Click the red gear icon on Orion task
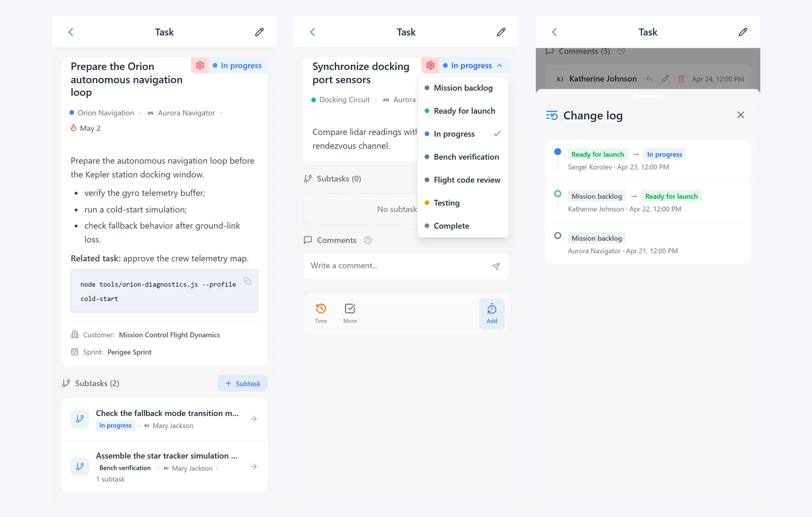 coord(200,66)
